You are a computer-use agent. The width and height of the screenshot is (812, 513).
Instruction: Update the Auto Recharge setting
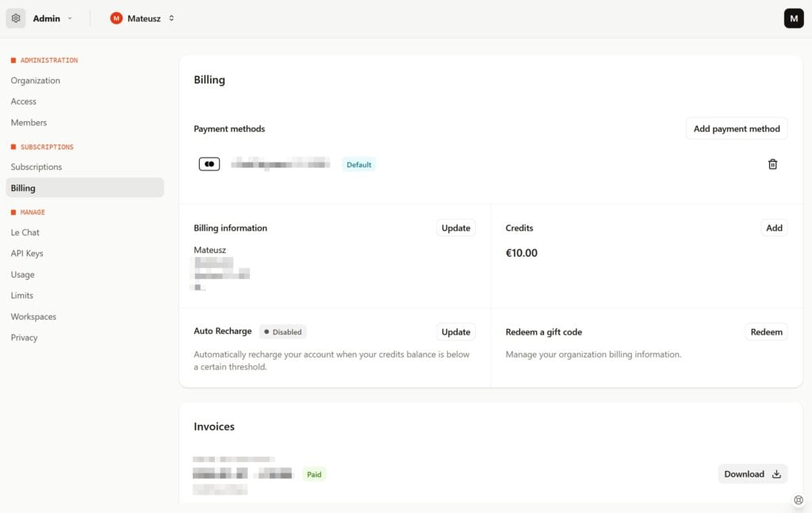click(x=455, y=332)
